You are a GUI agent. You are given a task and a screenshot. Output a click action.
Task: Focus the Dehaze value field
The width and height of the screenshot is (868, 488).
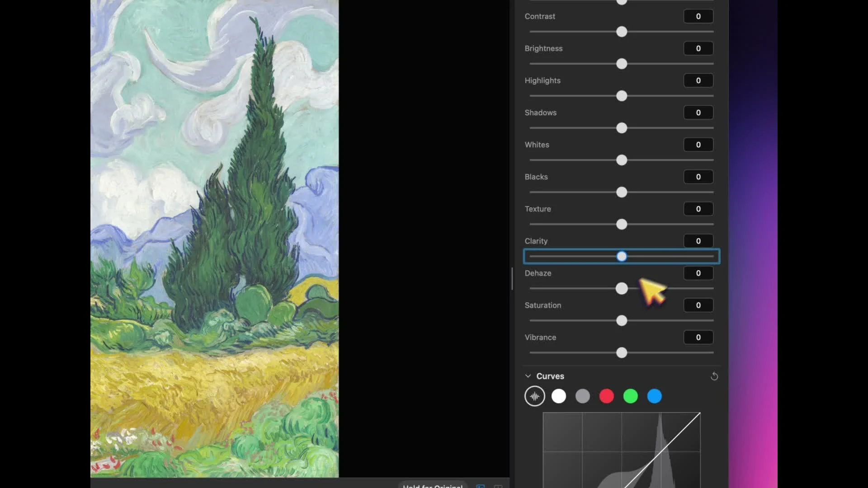click(x=698, y=273)
